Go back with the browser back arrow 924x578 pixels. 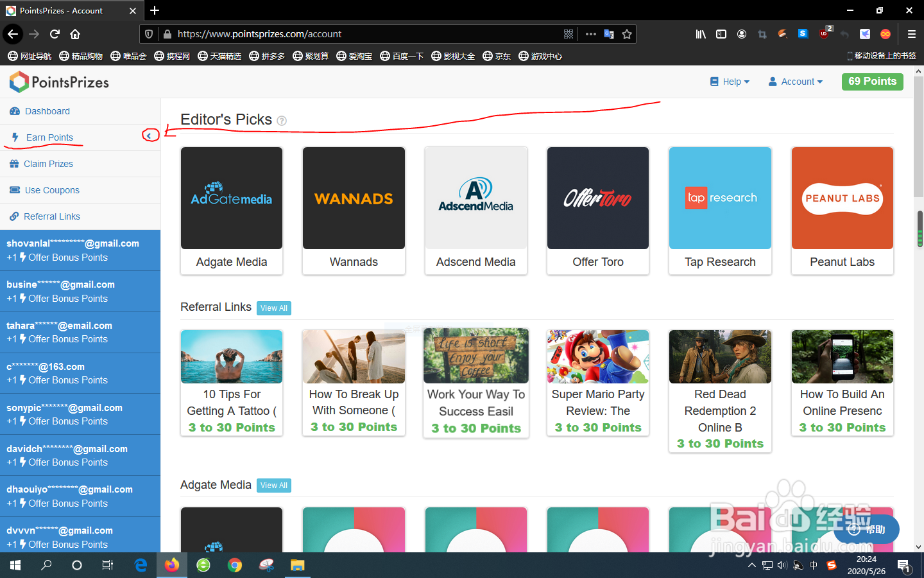(13, 34)
